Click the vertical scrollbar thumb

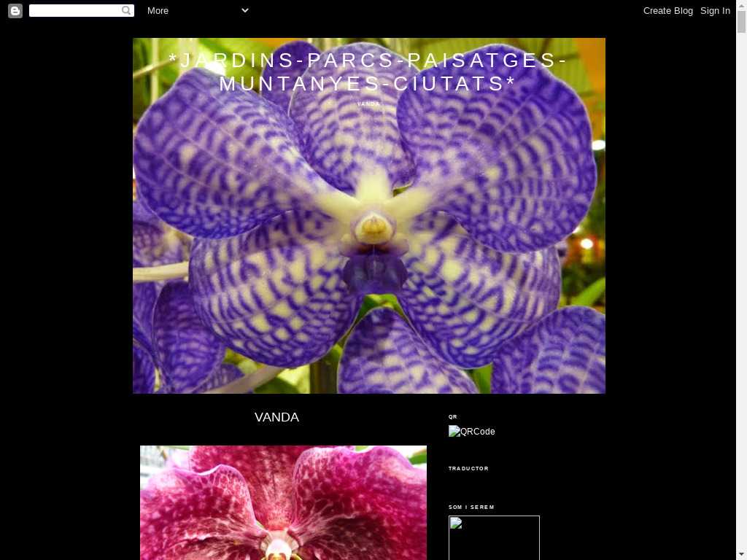click(x=741, y=22)
